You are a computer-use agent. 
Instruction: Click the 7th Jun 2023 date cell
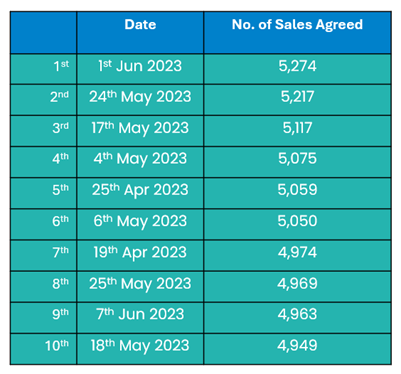tap(140, 318)
